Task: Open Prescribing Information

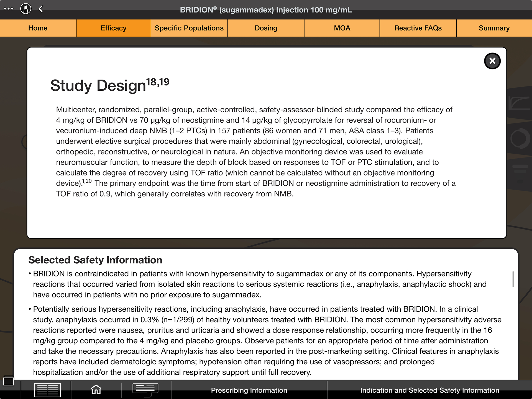Action: [x=249, y=390]
